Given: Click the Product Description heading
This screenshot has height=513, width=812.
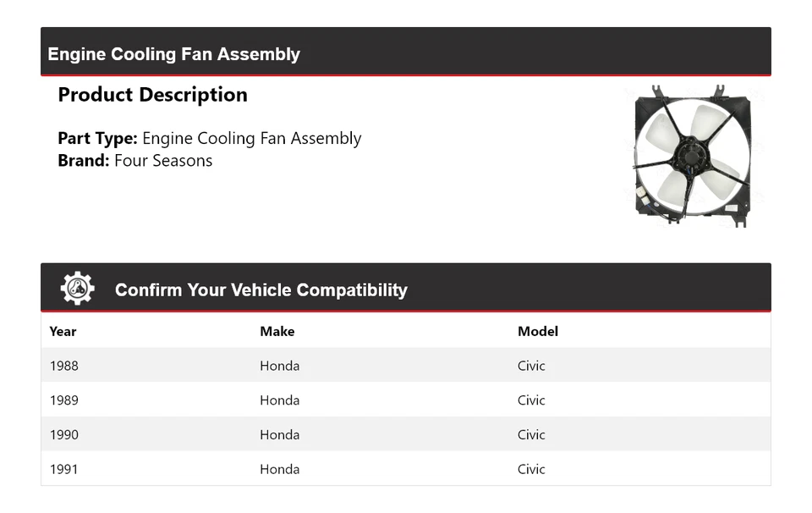Looking at the screenshot, I should [152, 95].
